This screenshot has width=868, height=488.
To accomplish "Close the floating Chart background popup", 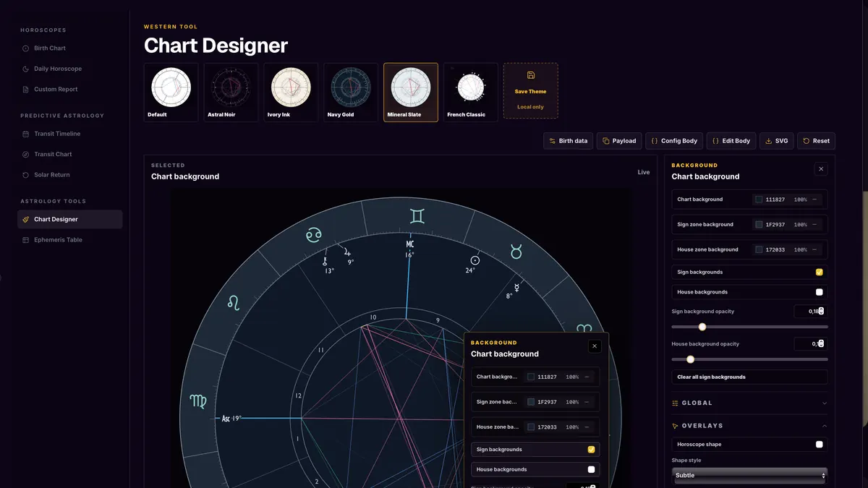I will point(595,346).
